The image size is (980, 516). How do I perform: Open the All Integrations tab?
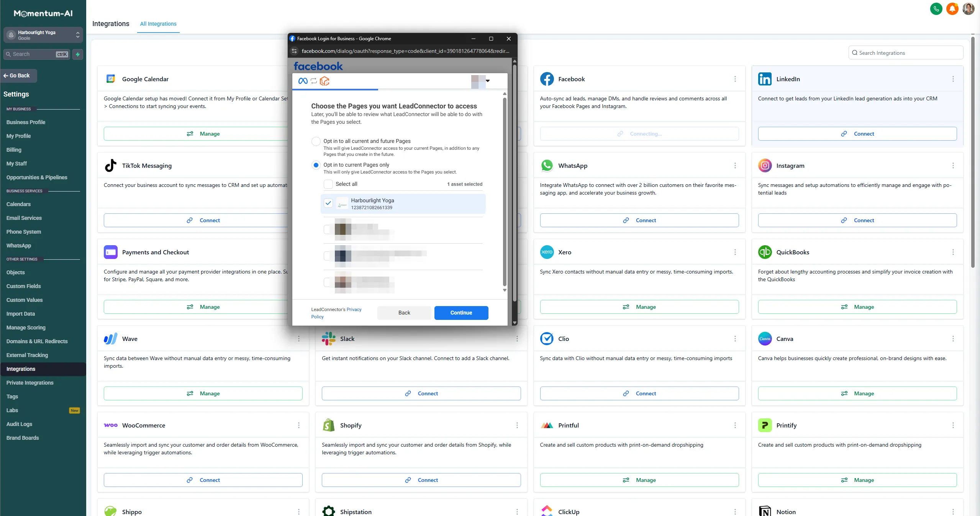point(158,24)
